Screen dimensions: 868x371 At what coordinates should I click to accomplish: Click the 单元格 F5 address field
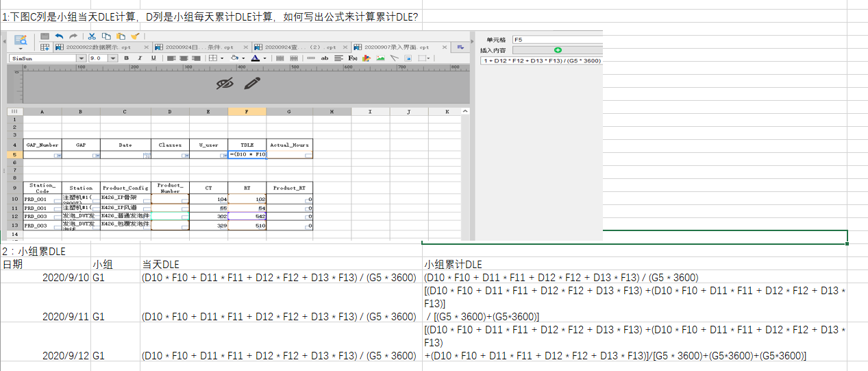tap(558, 40)
